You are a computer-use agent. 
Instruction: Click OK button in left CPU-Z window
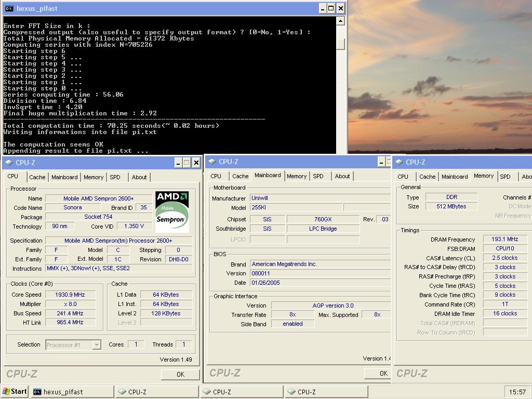180,374
